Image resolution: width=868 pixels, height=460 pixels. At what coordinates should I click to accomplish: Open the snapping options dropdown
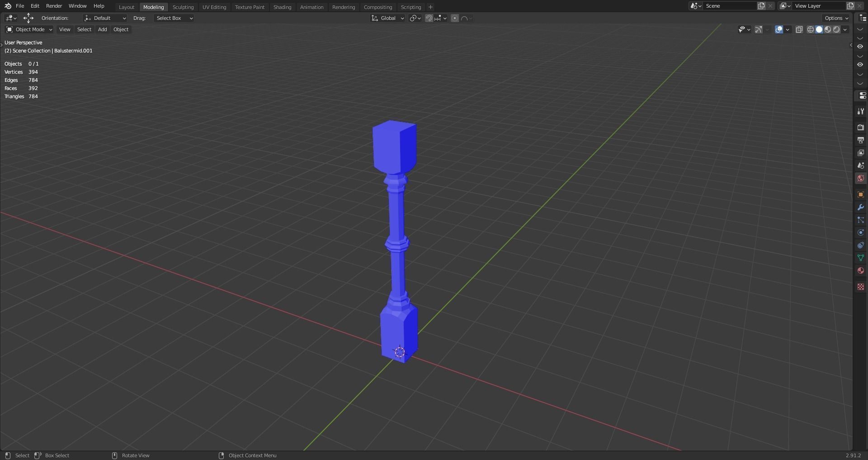coord(441,18)
